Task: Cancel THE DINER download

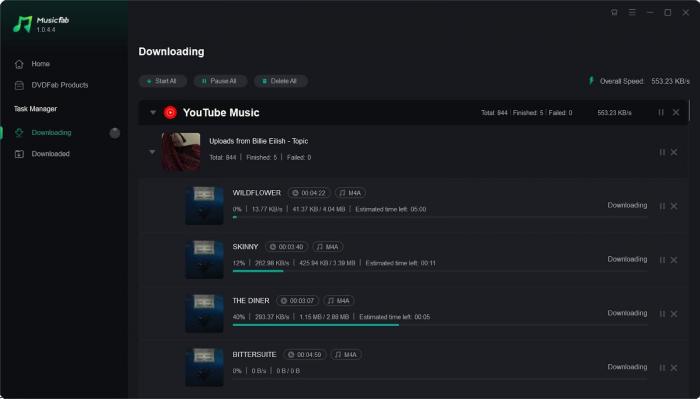Action: click(x=674, y=314)
